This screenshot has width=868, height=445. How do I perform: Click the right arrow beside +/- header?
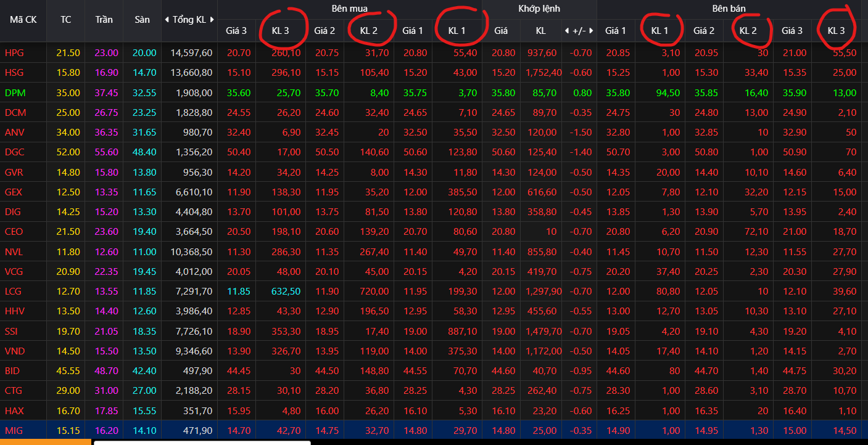click(x=592, y=30)
